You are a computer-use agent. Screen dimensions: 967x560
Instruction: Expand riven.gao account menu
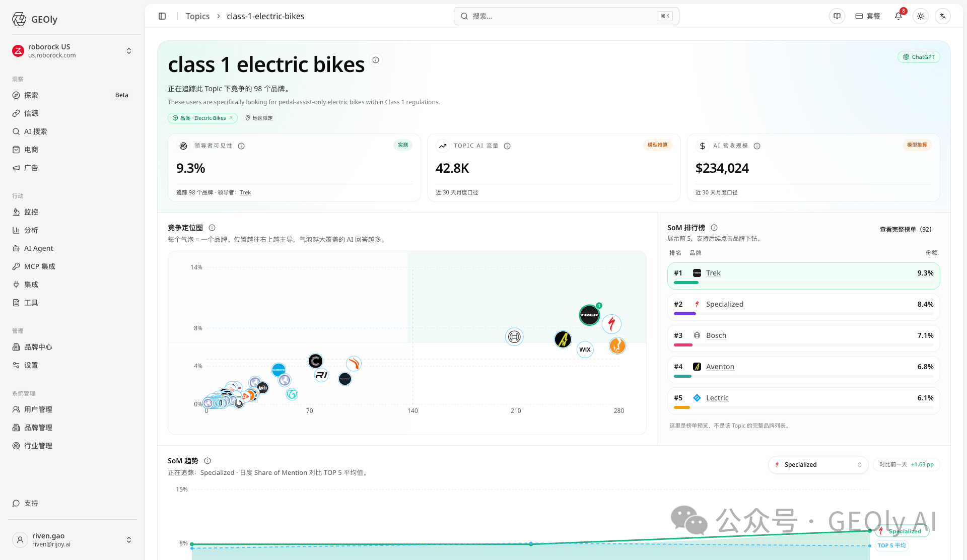click(x=73, y=540)
